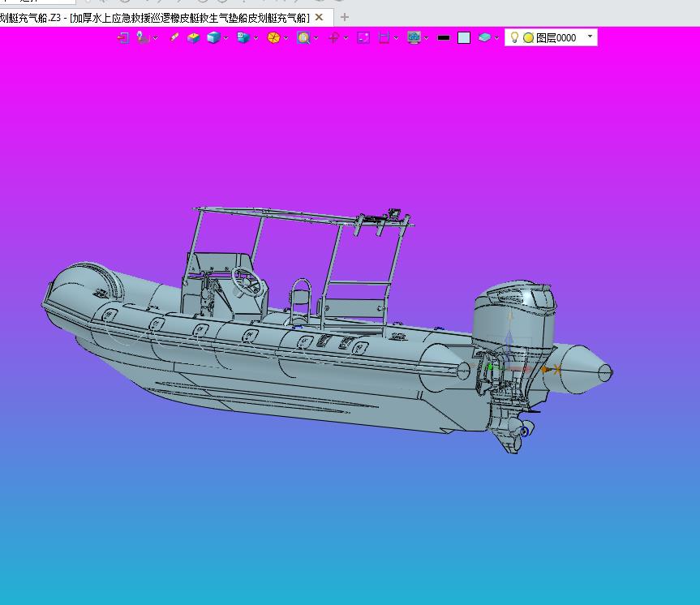700x605 pixels.
Task: Click the yellow circle beside 图层0000
Action: coord(528,38)
